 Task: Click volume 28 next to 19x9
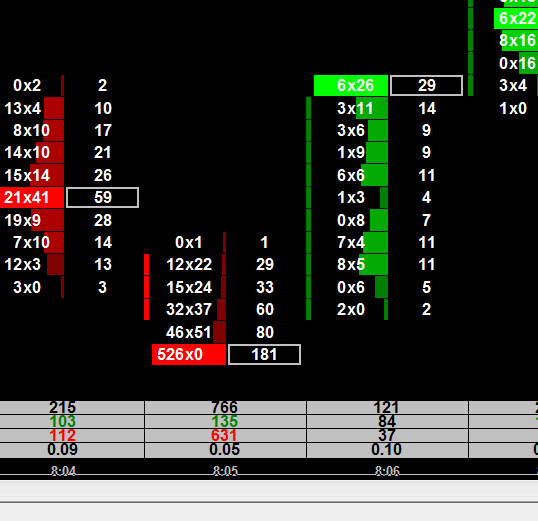pos(103,220)
